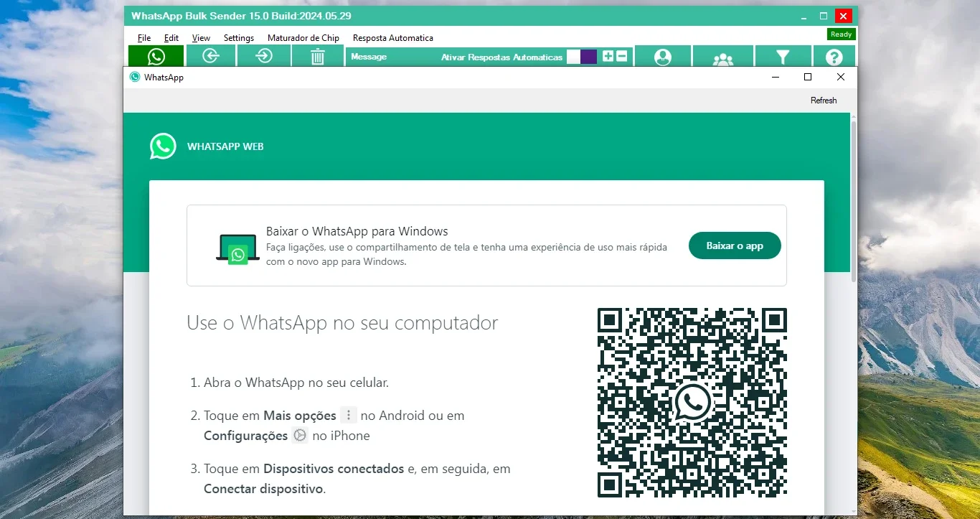
Task: Click the Ready status indicator
Action: click(x=841, y=34)
